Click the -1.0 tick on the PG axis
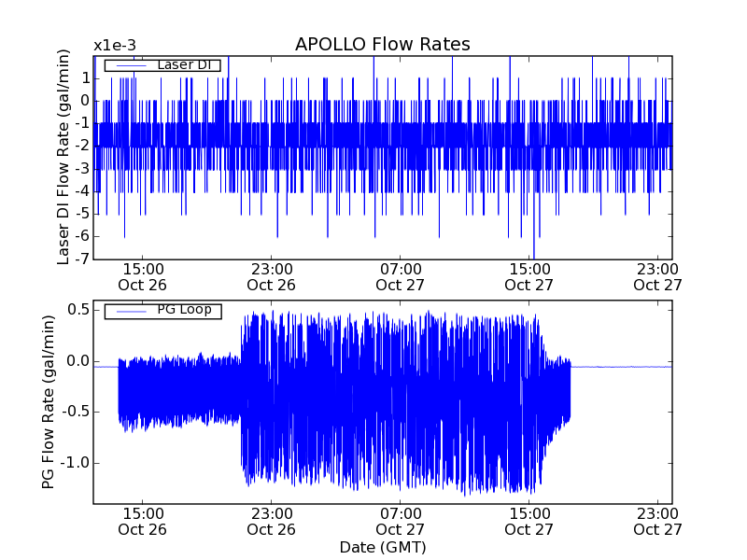 tap(75, 463)
